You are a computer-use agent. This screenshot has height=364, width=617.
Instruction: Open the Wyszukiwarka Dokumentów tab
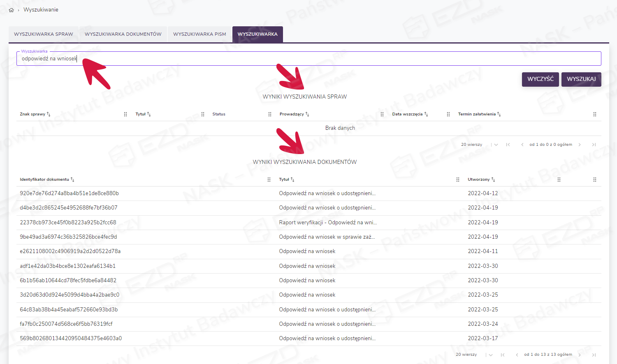[123, 34]
